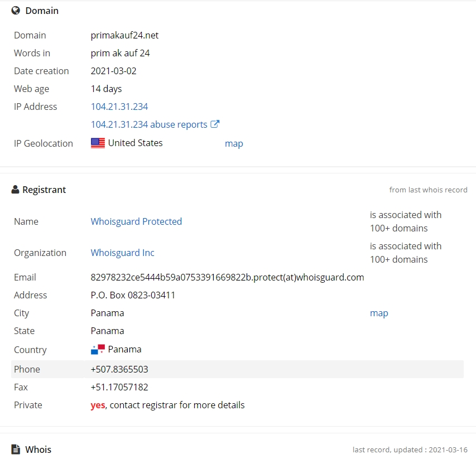Select the registrant email address text
Screen dimensions: 476x459
coord(227,277)
